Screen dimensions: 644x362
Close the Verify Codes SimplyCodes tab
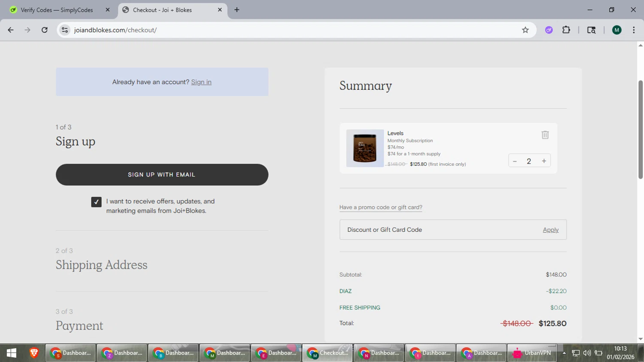click(x=108, y=10)
